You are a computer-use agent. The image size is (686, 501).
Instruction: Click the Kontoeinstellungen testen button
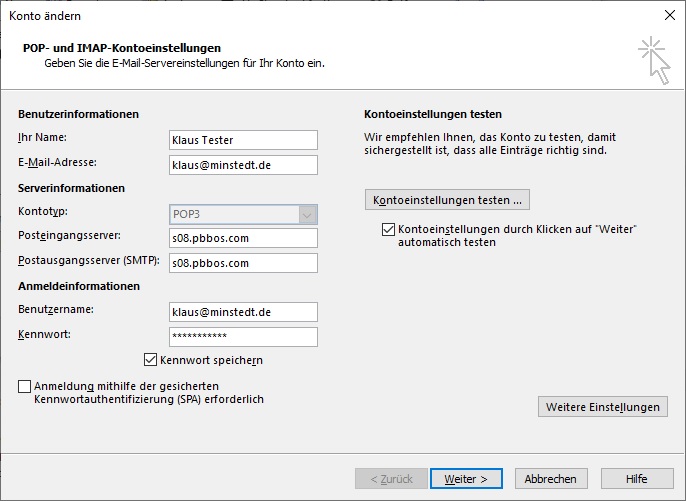coord(447,200)
